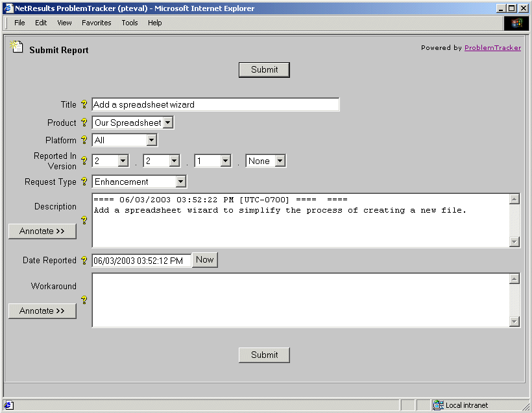Follow the ProblemTracker link

coord(492,48)
